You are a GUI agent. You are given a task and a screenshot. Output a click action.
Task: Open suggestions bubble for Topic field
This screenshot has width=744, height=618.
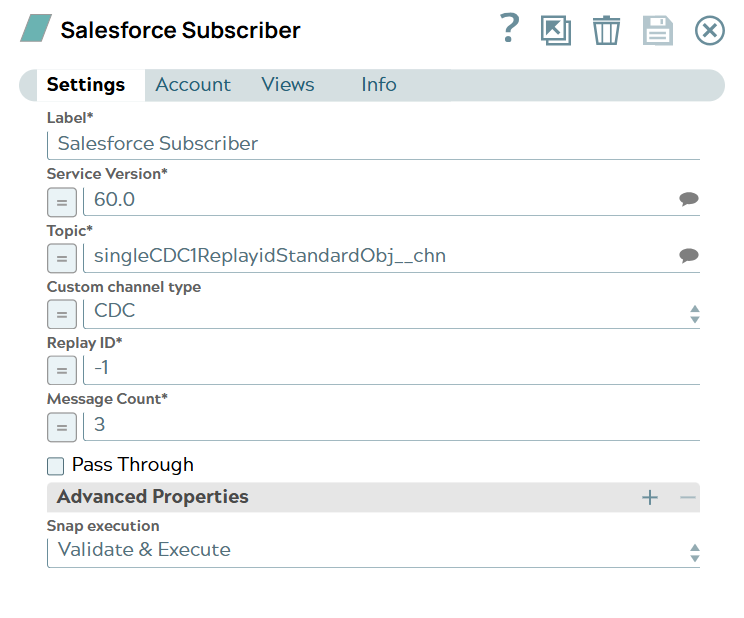[688, 255]
